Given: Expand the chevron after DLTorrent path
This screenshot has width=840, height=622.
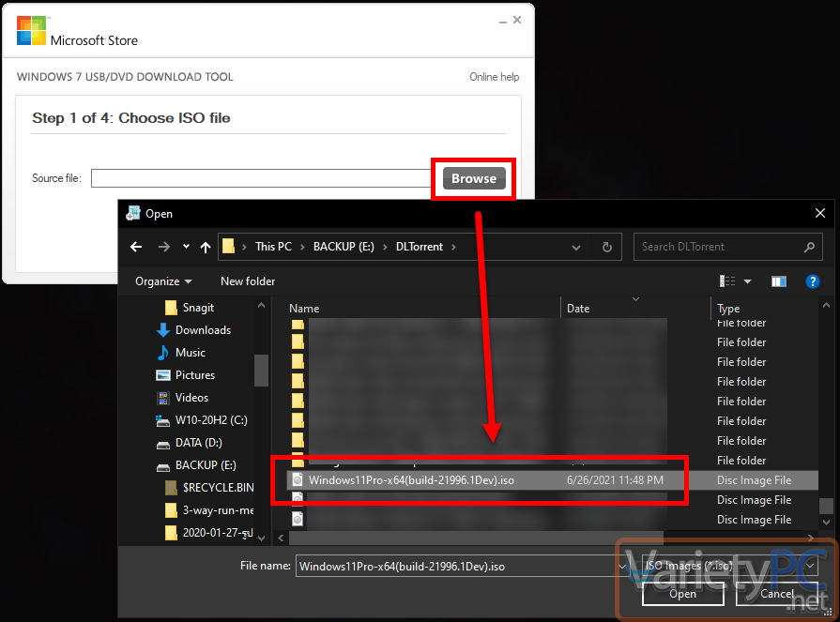Looking at the screenshot, I should pos(453,247).
